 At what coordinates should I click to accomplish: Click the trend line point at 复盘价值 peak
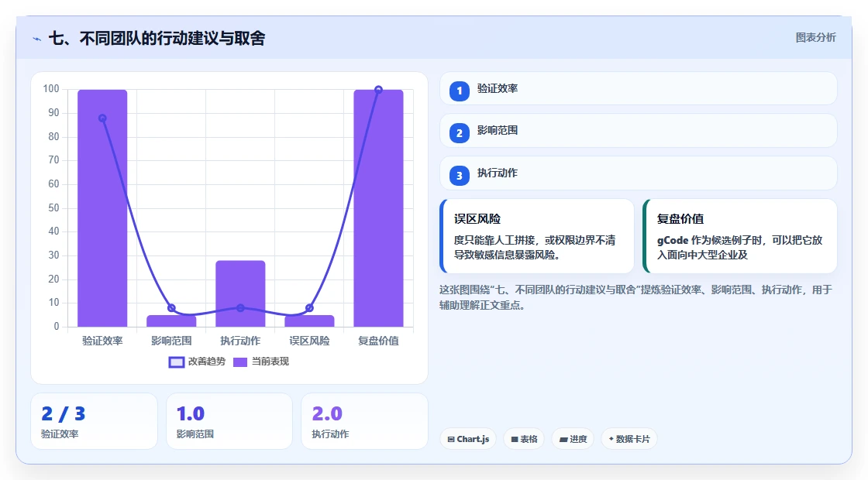(x=379, y=90)
